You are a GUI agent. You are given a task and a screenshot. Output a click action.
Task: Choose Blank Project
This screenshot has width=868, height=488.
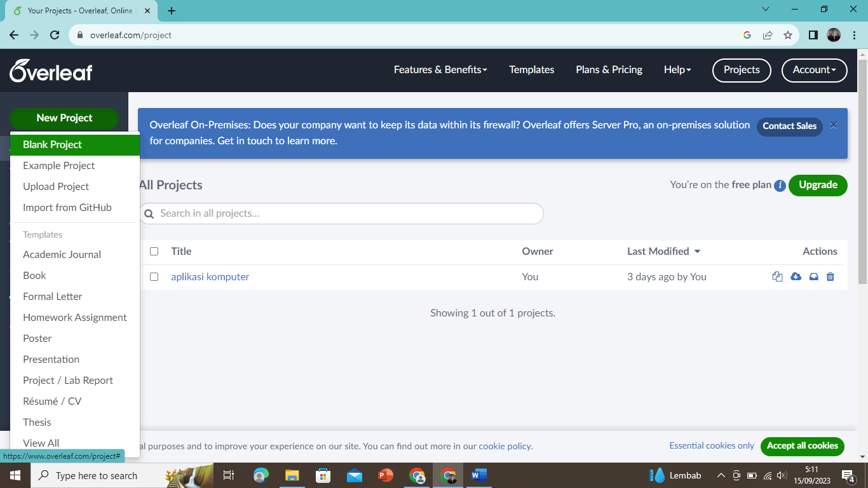coord(75,145)
